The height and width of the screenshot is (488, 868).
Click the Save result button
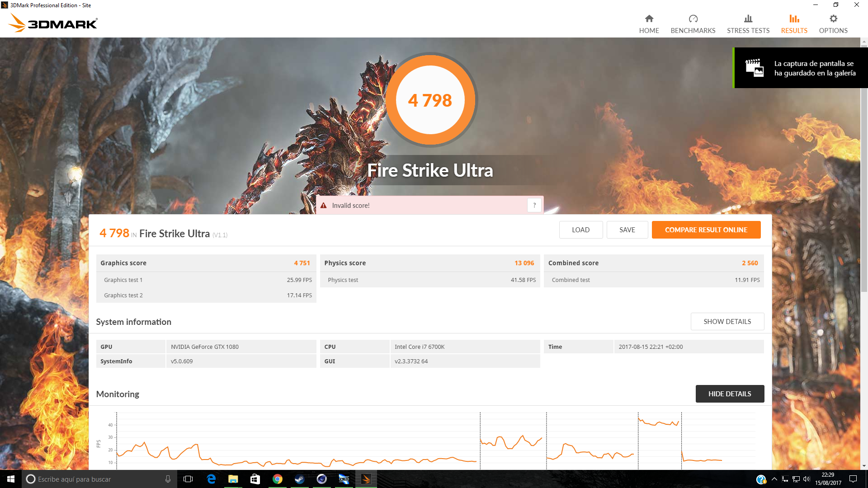tap(627, 230)
